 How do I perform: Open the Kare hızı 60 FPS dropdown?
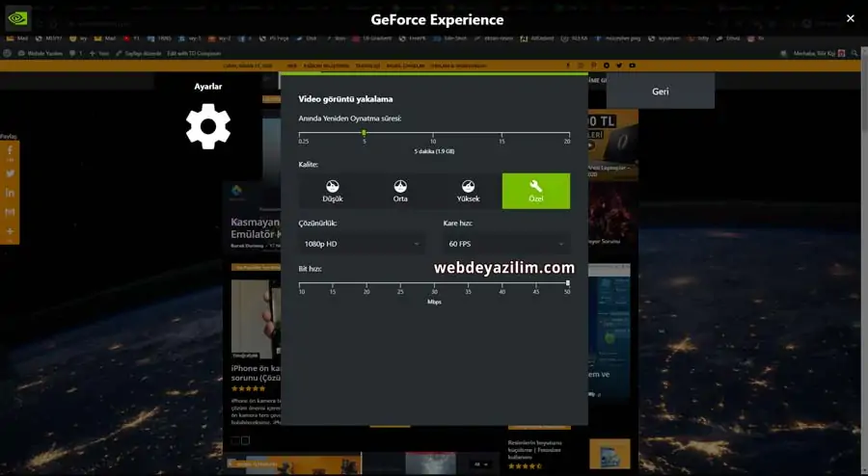pyautogui.click(x=506, y=244)
